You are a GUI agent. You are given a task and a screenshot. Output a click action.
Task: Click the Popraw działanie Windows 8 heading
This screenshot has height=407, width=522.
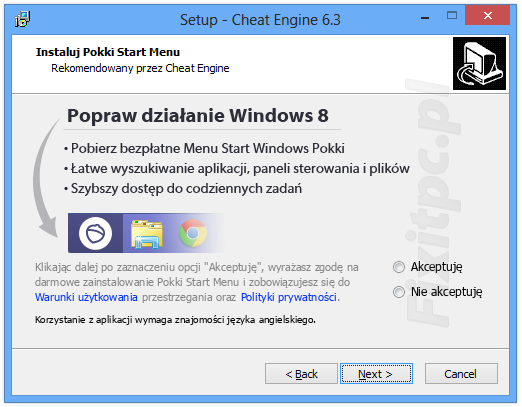click(198, 116)
